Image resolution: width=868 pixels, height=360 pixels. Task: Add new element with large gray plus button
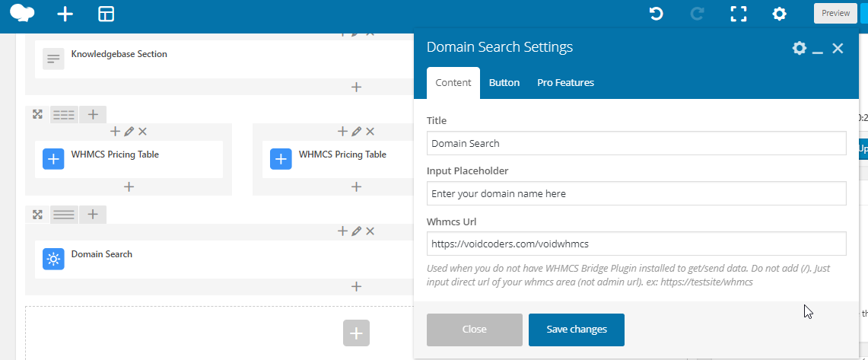click(356, 333)
